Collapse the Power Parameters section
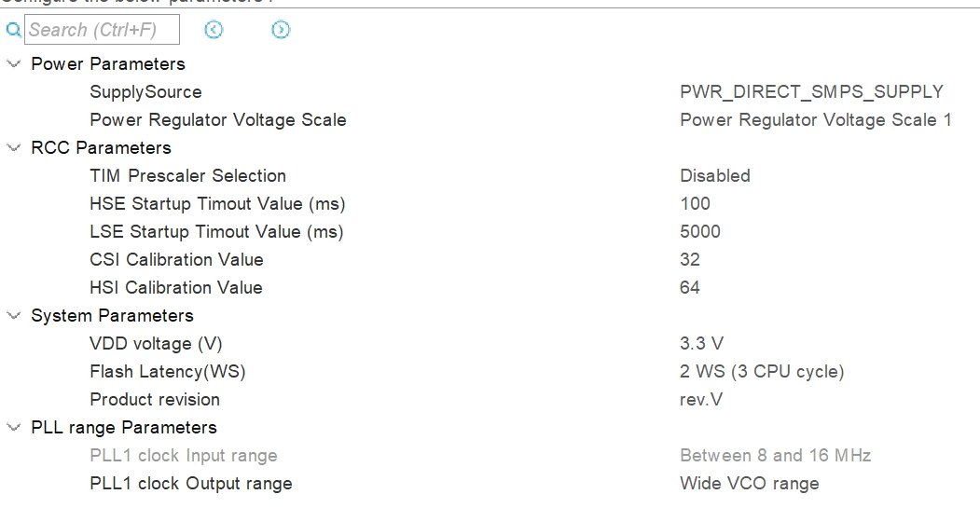 click(13, 63)
